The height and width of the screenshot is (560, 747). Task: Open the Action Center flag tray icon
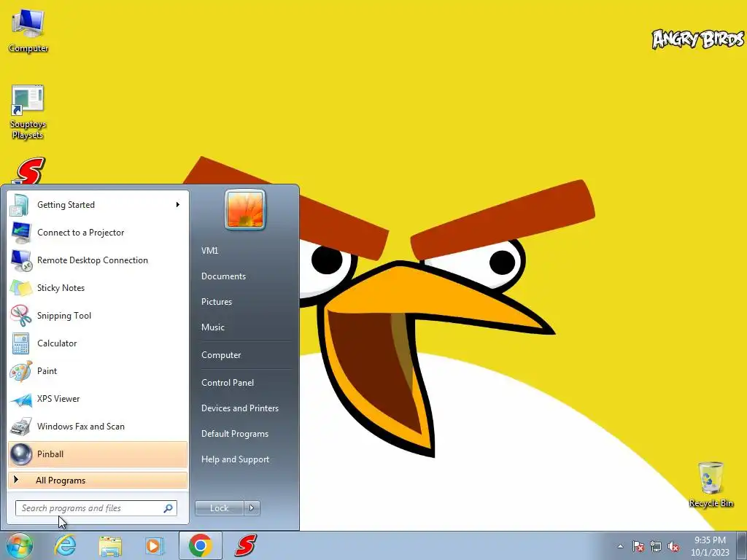[638, 546]
